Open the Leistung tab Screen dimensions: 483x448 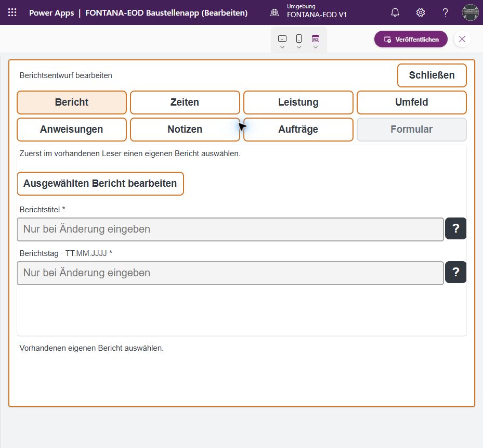298,103
